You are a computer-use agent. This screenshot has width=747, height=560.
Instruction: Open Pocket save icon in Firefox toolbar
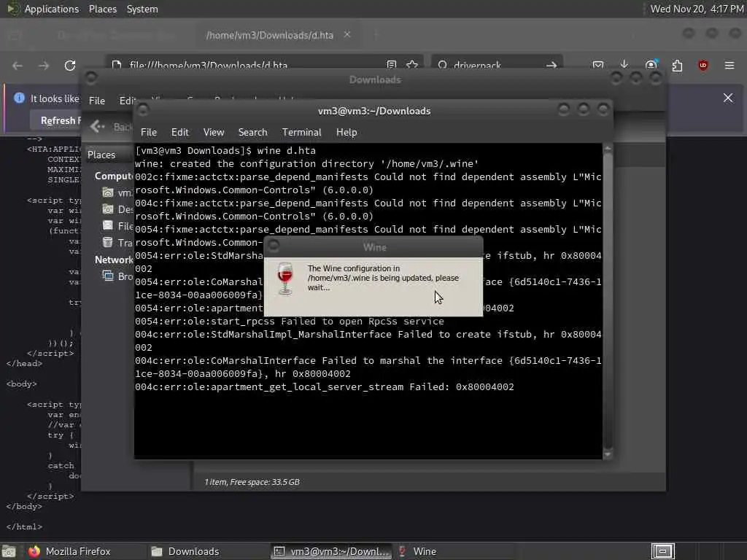[598, 65]
